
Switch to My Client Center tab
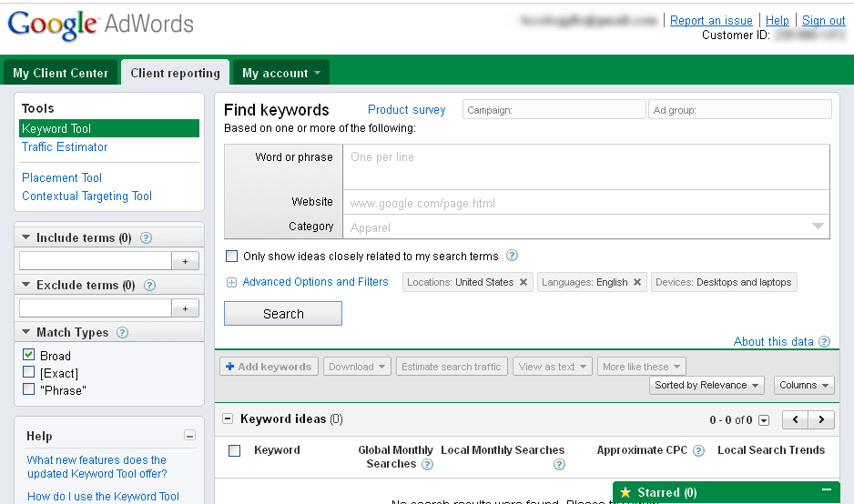60,73
